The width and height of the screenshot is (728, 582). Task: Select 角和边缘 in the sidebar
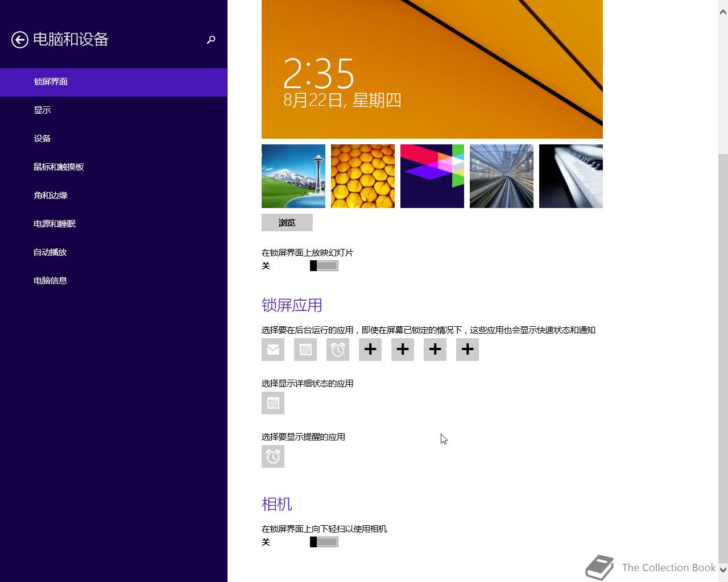[114, 196]
